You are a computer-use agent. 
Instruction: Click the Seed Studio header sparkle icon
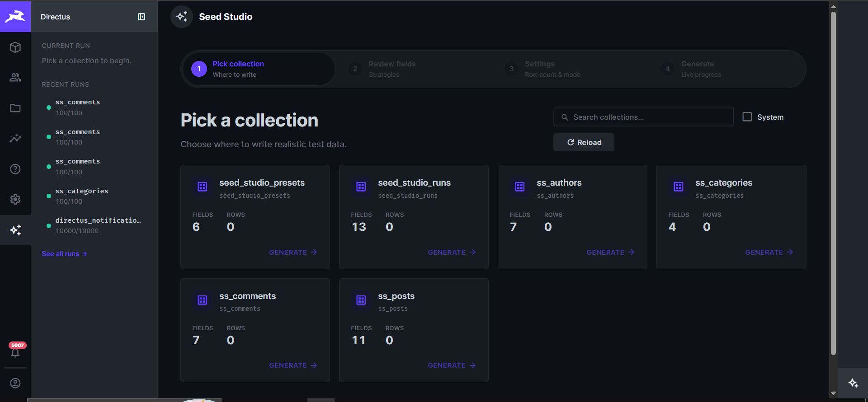click(x=182, y=17)
